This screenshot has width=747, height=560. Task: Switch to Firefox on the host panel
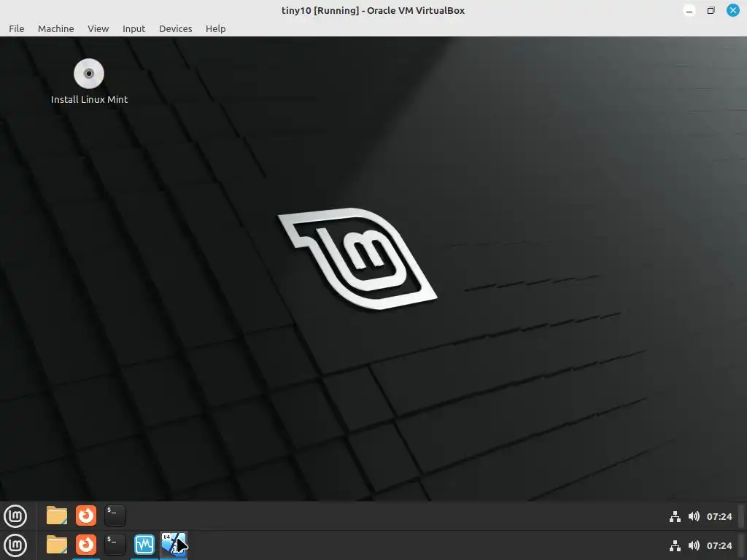pos(86,545)
